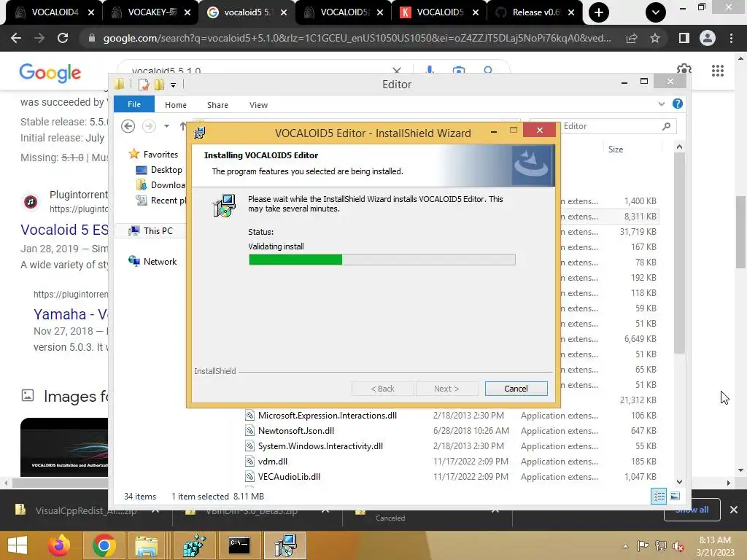
Task: Open quick access toolbar dropdown
Action: point(174,85)
